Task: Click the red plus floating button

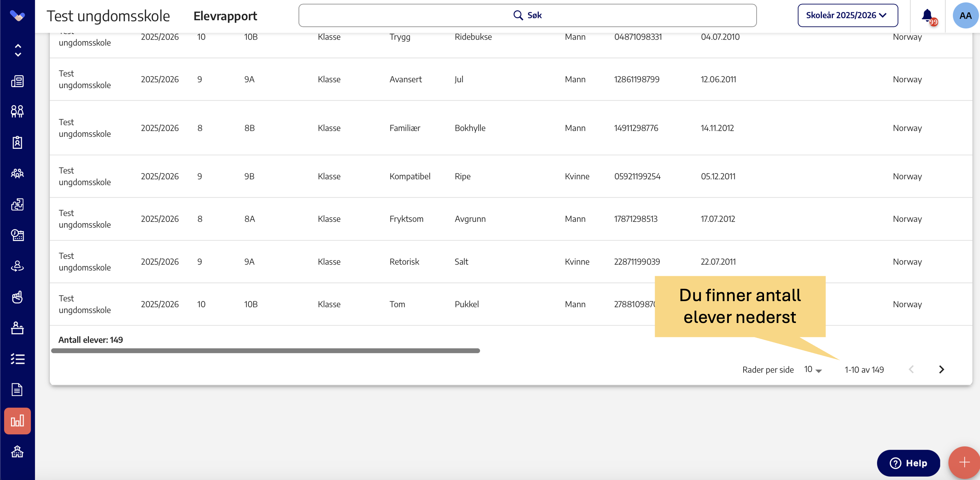Action: (x=964, y=462)
